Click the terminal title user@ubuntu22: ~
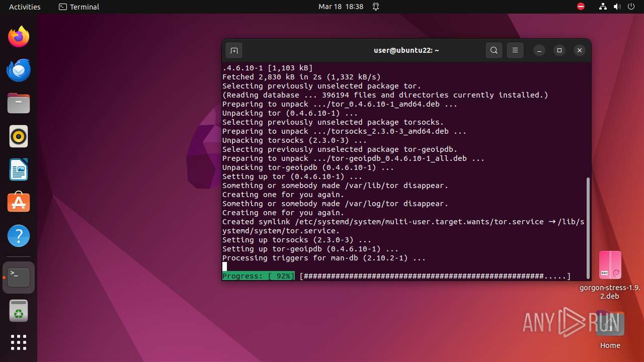 407,50
